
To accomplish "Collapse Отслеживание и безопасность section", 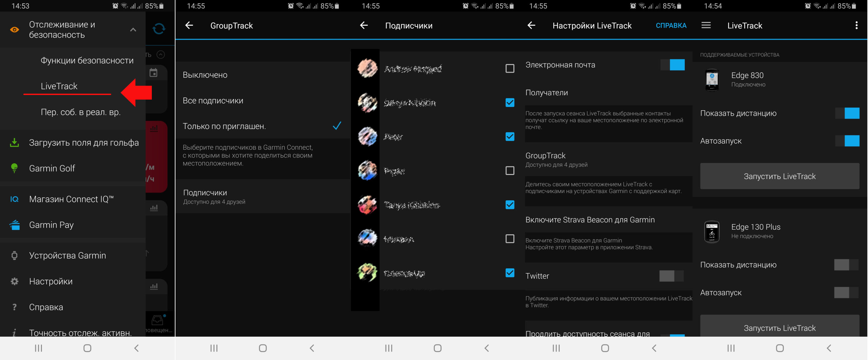I will click(x=133, y=30).
